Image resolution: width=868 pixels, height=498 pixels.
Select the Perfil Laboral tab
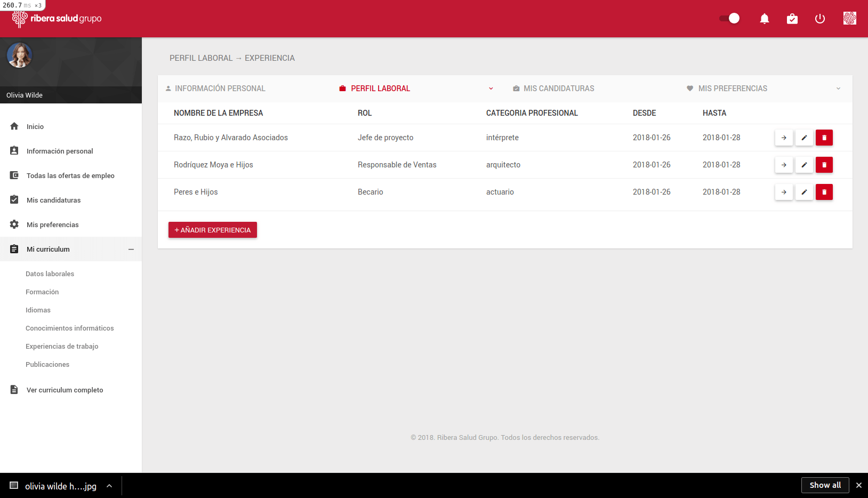pos(380,89)
